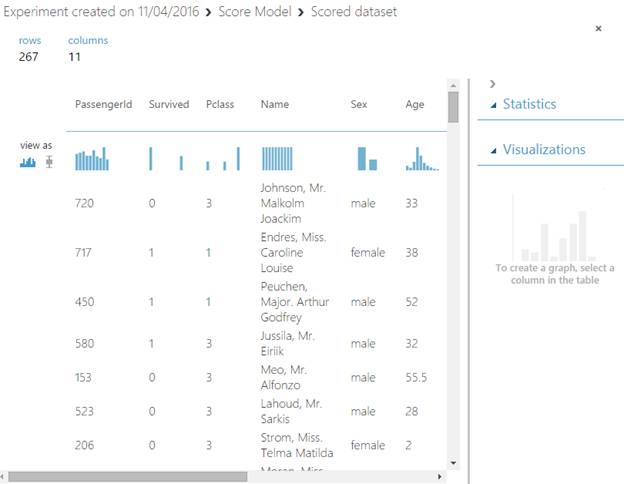Click PassengerId cell 717
This screenshot has width=624, height=484.
pyautogui.click(x=83, y=253)
